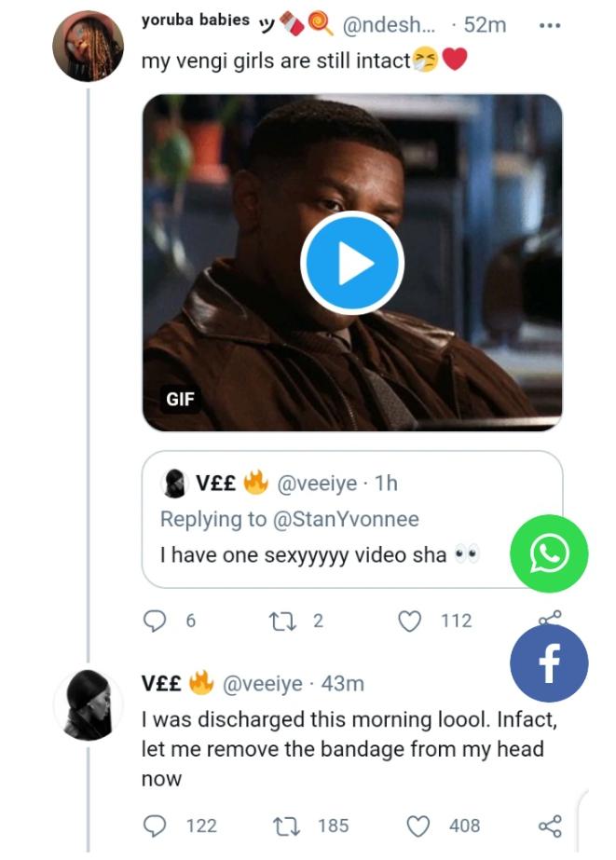Share via the blue Facebook button
The width and height of the screenshot is (616, 860).
549,663
